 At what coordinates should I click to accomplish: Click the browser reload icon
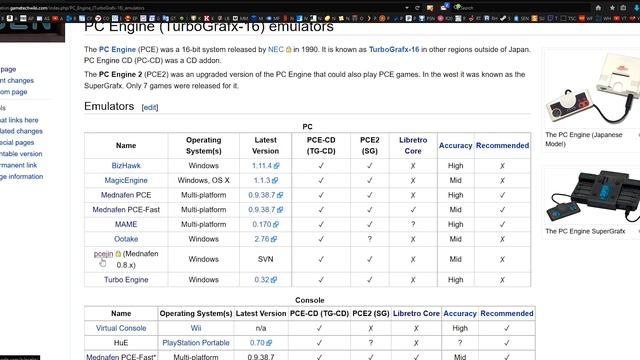click(x=417, y=8)
